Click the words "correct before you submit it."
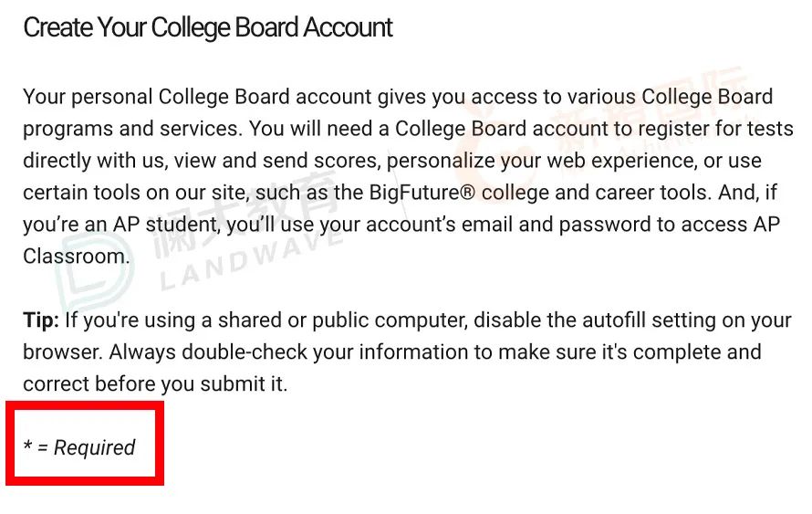The height and width of the screenshot is (514, 812). 155,384
